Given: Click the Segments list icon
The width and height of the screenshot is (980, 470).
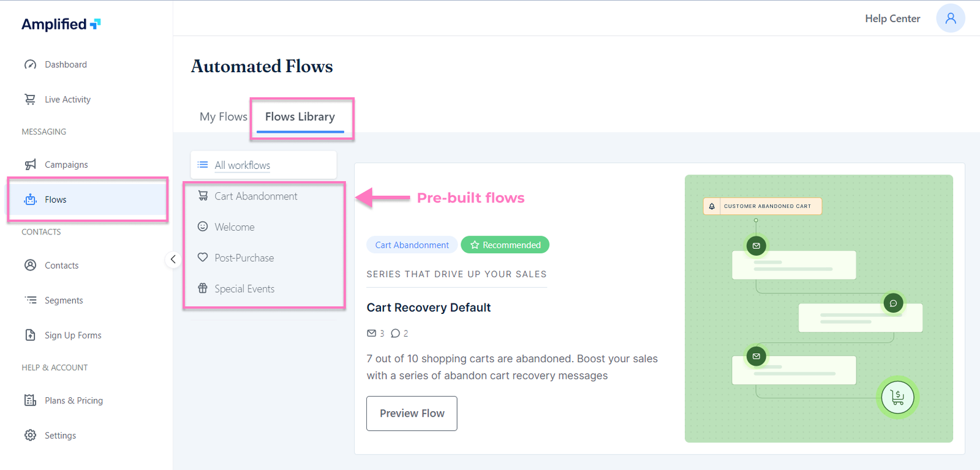Looking at the screenshot, I should pyautogui.click(x=30, y=300).
